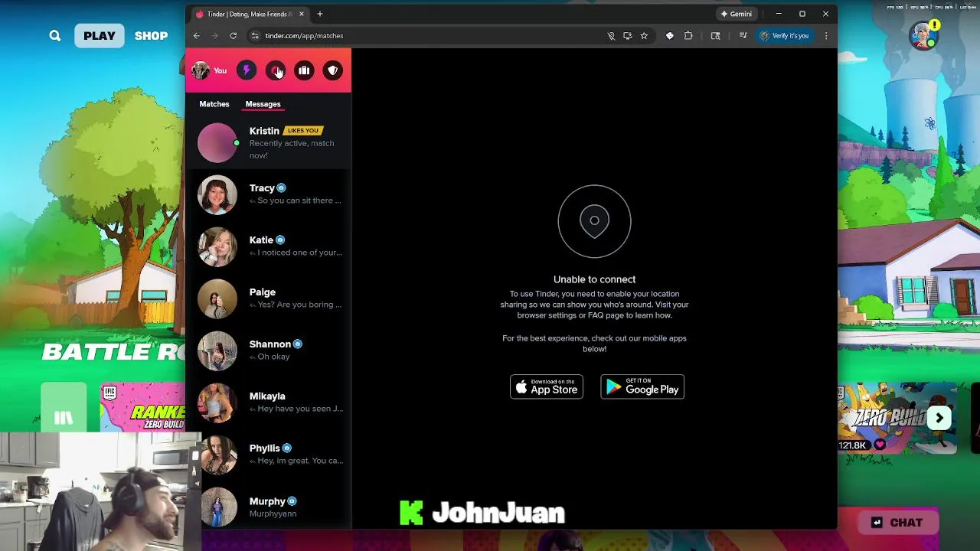Select the Messages tab

263,104
